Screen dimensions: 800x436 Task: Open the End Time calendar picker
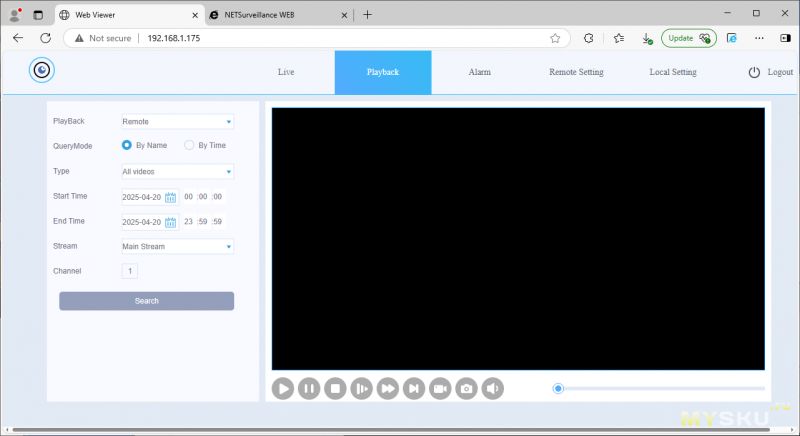pos(170,222)
